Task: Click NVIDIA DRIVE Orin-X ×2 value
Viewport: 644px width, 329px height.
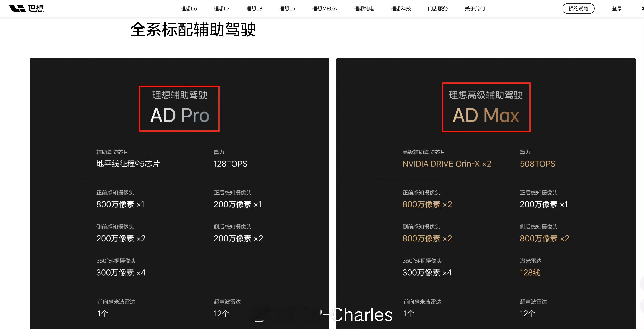Action: pos(447,164)
